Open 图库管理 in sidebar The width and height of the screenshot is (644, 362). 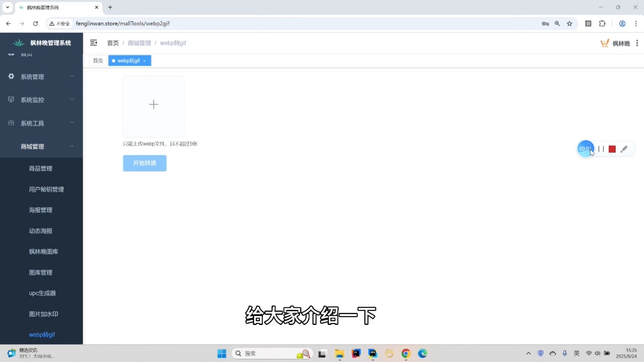pos(41,273)
